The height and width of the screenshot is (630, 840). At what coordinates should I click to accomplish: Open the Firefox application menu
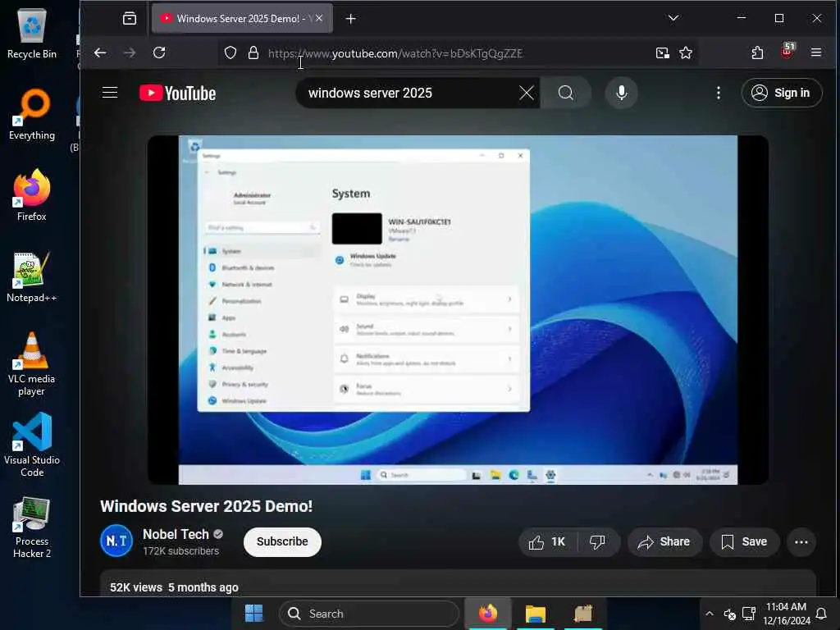tap(816, 52)
